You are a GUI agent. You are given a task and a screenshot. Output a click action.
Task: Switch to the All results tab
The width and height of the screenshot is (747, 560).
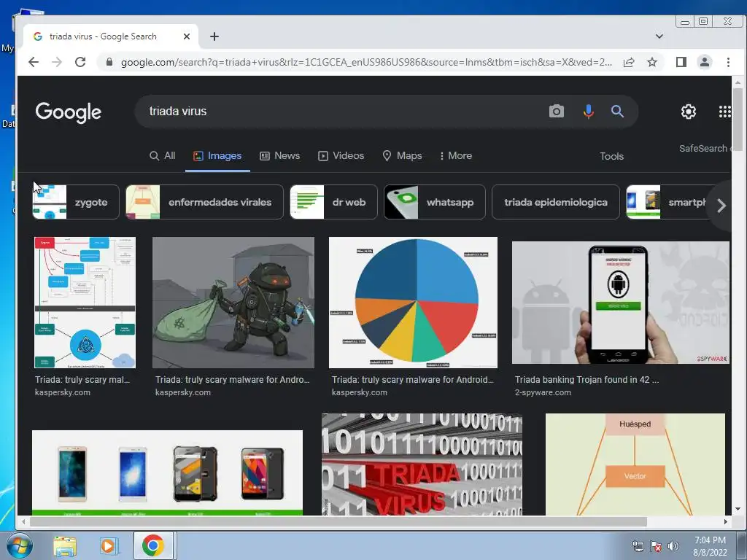pyautogui.click(x=163, y=156)
